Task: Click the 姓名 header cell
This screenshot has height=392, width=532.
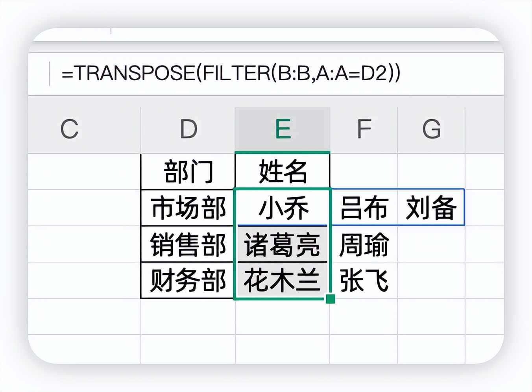Action: 283,172
